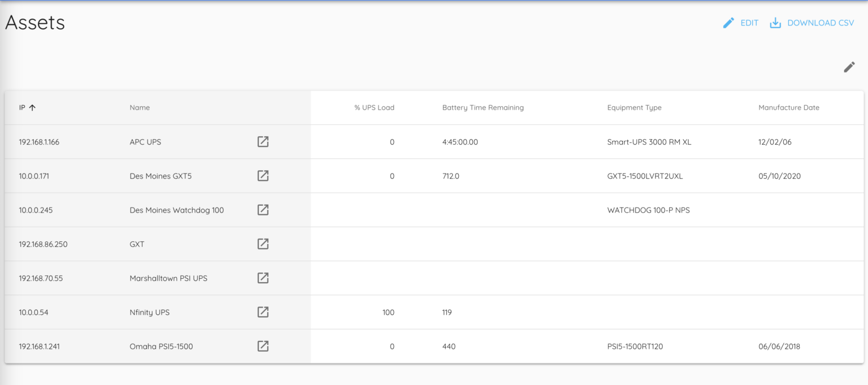Open Des Moines Watchdog 100 external link icon
The width and height of the screenshot is (868, 385).
(263, 210)
